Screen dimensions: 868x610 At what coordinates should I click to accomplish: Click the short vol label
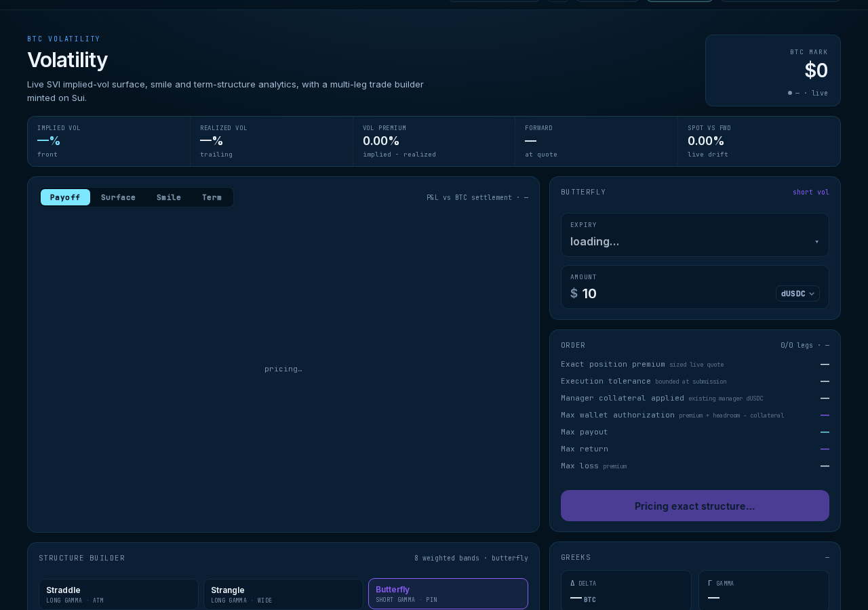point(811,192)
